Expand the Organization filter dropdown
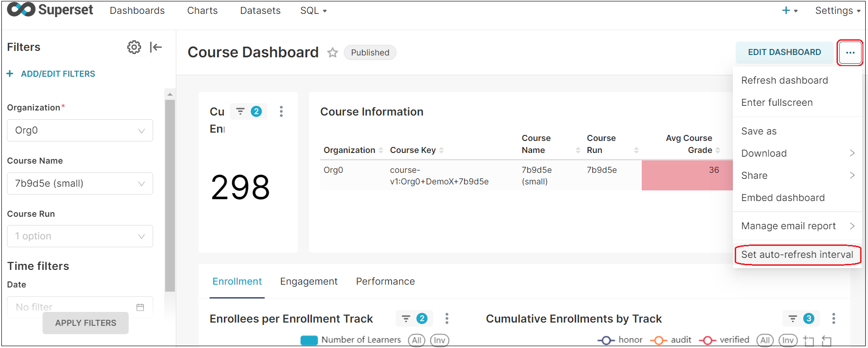The width and height of the screenshot is (868, 348). pyautogui.click(x=80, y=131)
